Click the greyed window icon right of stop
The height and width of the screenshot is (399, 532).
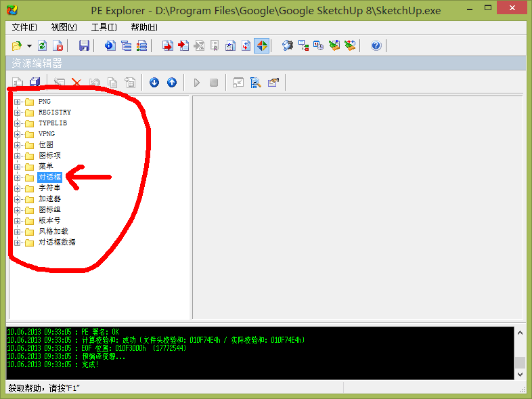238,82
